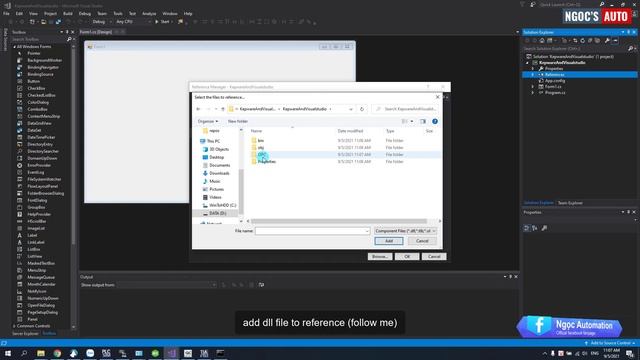Select This PC in navigation pane
This screenshot has width=640, height=360.
tap(213, 141)
